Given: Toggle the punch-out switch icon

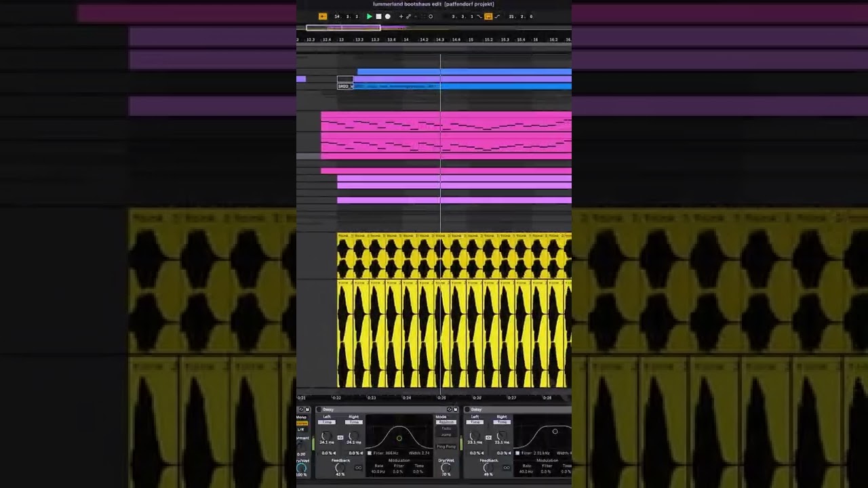Looking at the screenshot, I should tap(497, 16).
